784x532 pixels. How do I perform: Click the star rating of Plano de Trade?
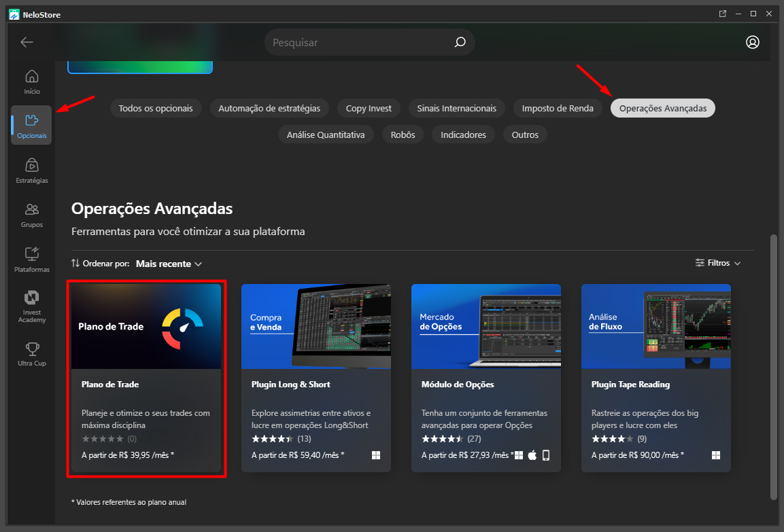click(x=103, y=439)
